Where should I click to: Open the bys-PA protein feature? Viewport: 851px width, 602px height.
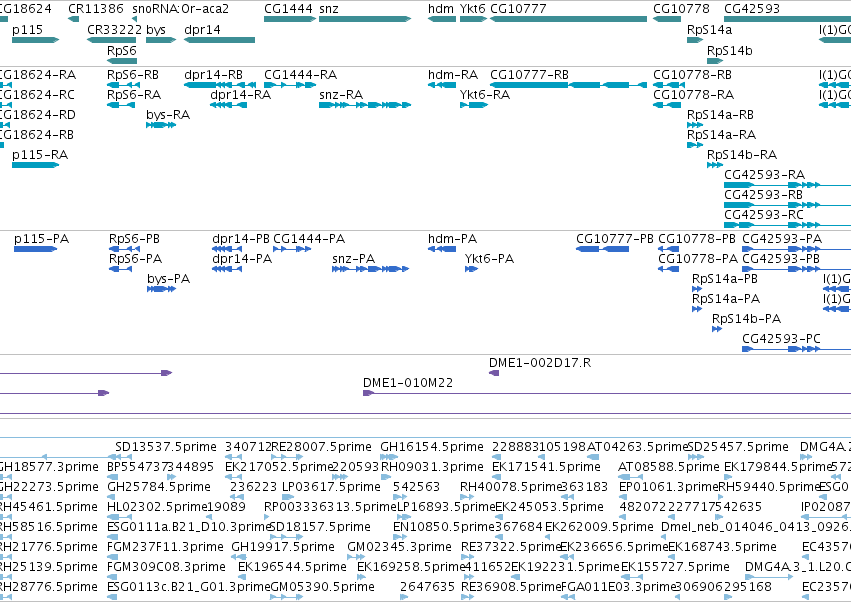point(161,289)
